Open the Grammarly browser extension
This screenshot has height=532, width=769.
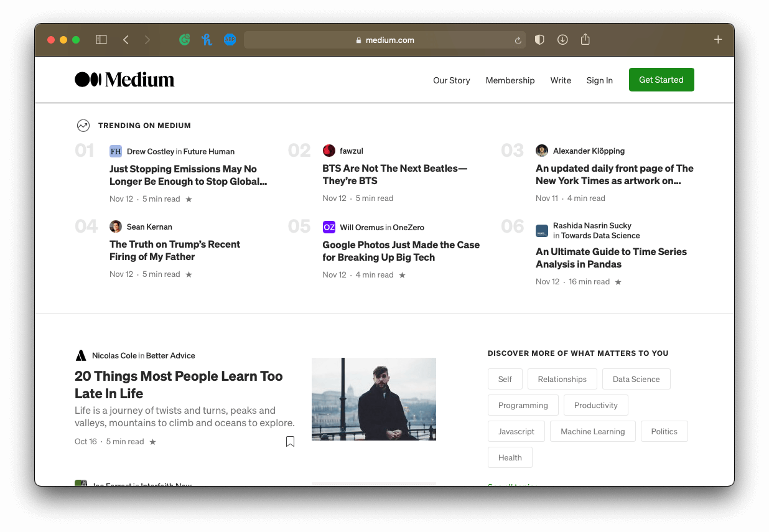[x=184, y=39]
